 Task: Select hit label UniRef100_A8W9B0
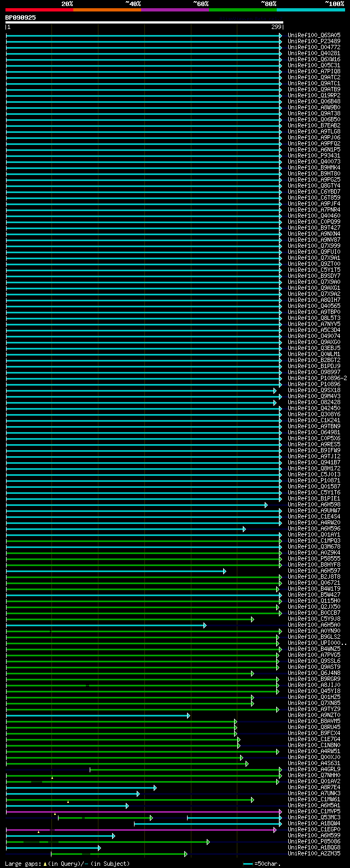click(314, 107)
